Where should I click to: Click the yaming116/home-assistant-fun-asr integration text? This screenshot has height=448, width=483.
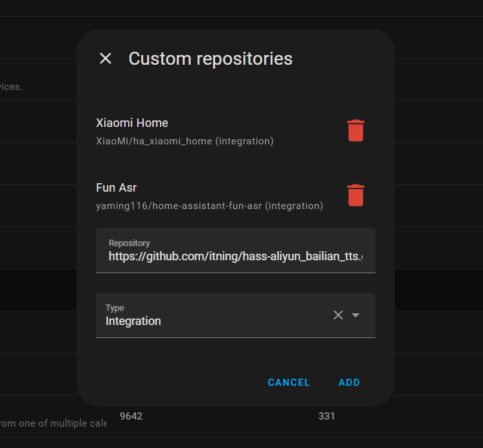pyautogui.click(x=210, y=206)
